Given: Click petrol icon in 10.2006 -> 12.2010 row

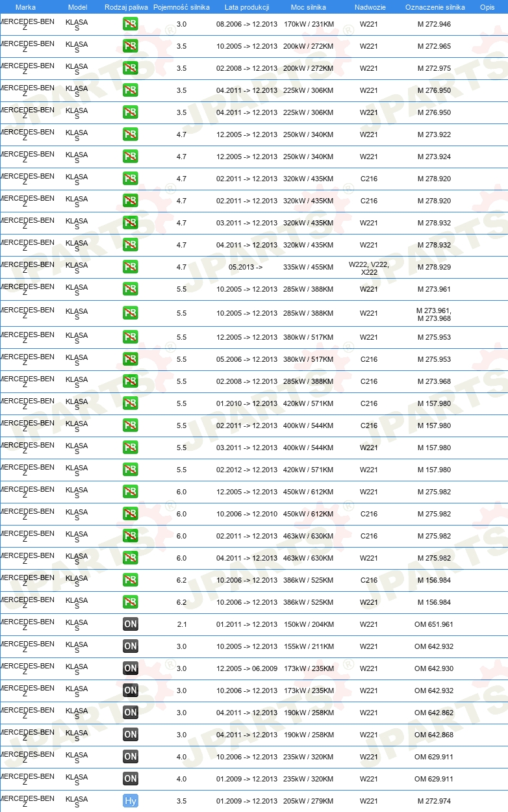Looking at the screenshot, I should (130, 514).
